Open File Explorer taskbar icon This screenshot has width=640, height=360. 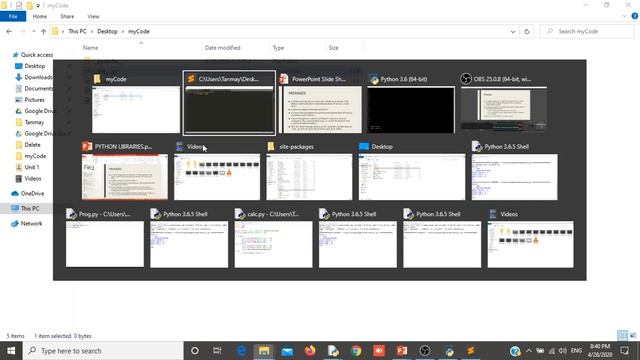click(x=264, y=351)
